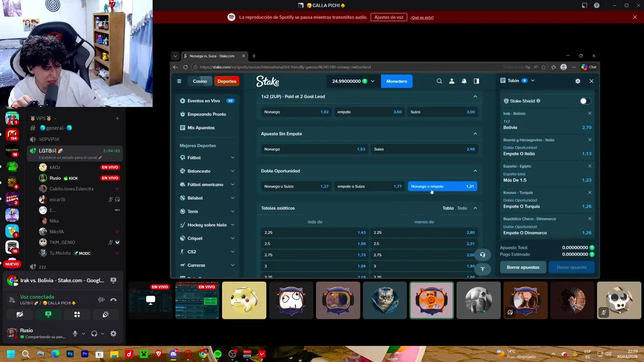Open Discord user settings gear
The width and height of the screenshot is (644, 362).
click(113, 333)
